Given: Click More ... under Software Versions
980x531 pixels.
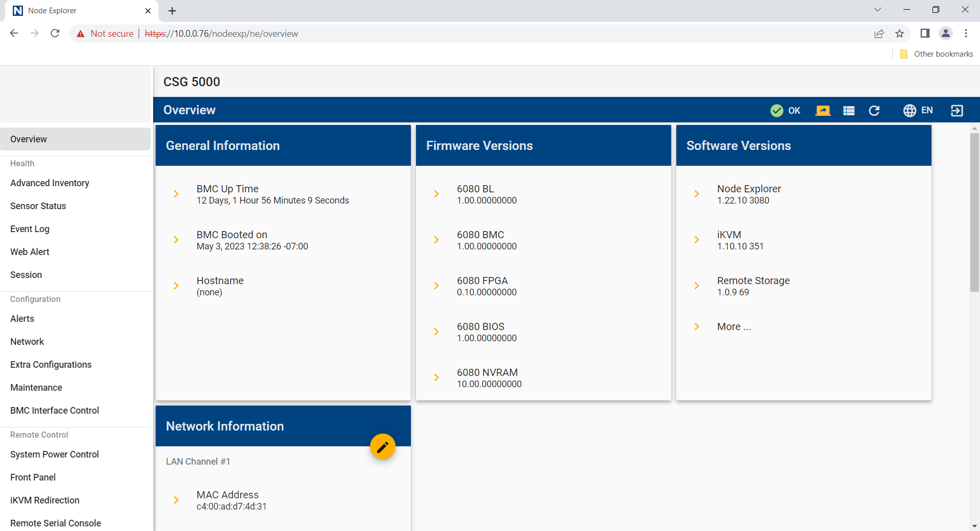Looking at the screenshot, I should [734, 326].
